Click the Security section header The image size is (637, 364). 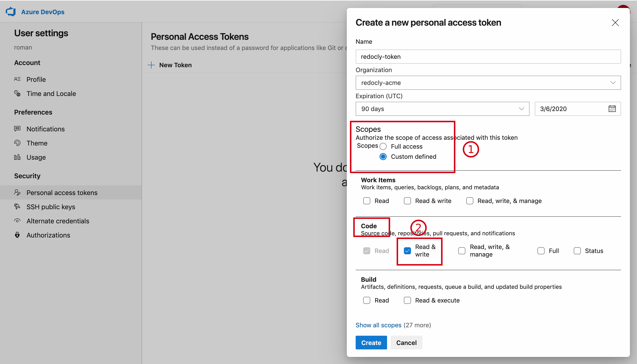(x=27, y=176)
